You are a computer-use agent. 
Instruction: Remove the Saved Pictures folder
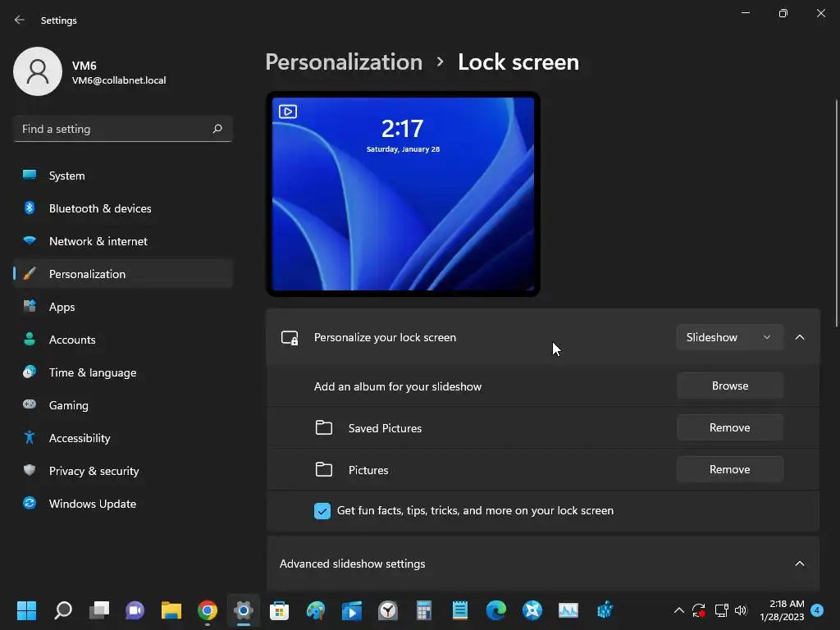(729, 427)
